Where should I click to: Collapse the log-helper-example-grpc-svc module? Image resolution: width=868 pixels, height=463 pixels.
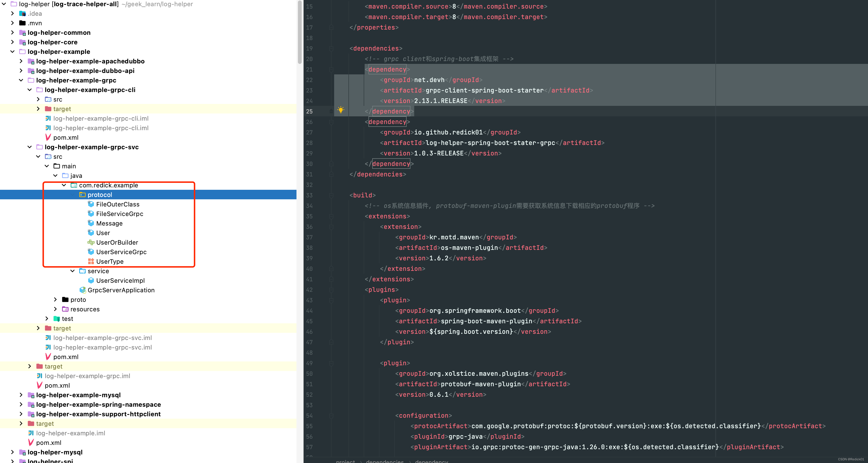coord(30,147)
